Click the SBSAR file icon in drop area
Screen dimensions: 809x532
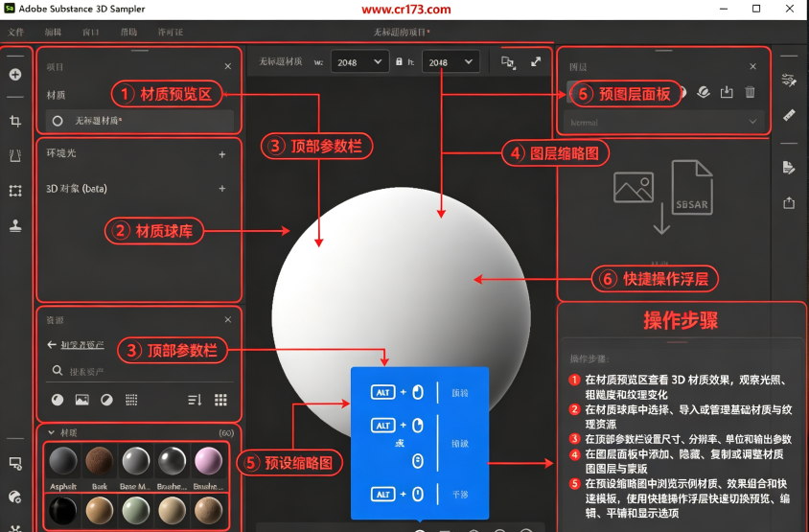coord(692,187)
